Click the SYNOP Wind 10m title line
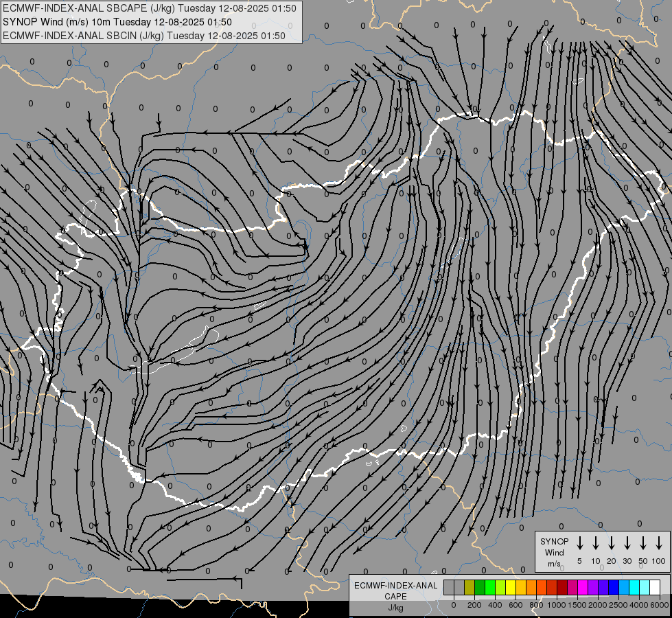The image size is (672, 618). 117,22
